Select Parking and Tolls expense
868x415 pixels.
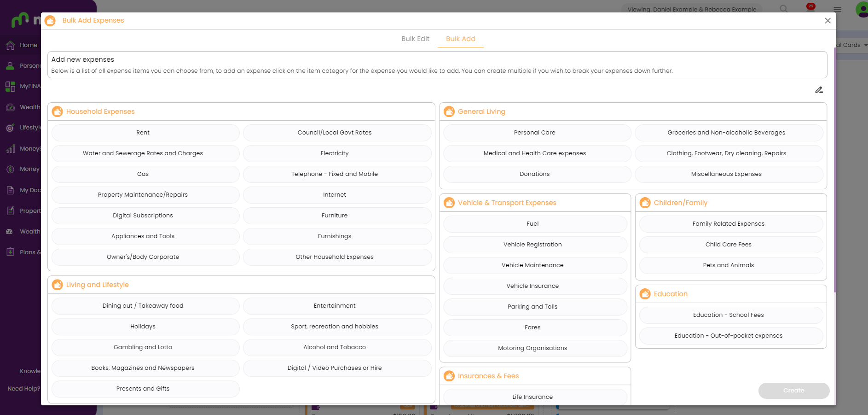535,307
